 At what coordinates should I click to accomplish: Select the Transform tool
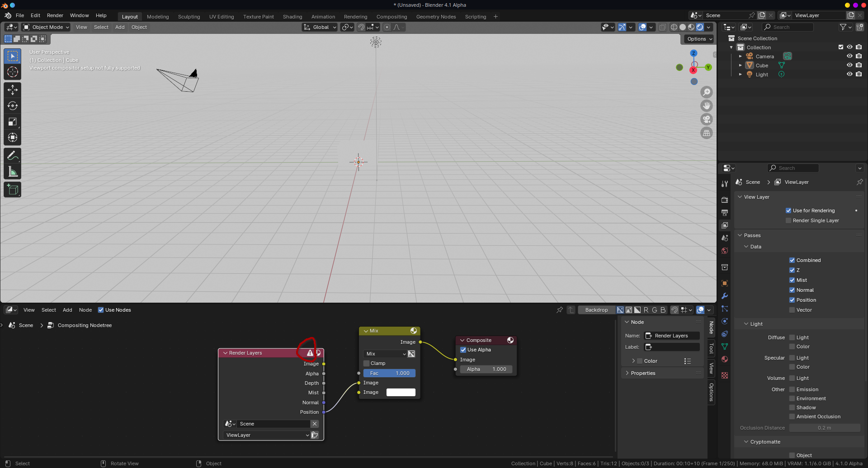(x=13, y=137)
